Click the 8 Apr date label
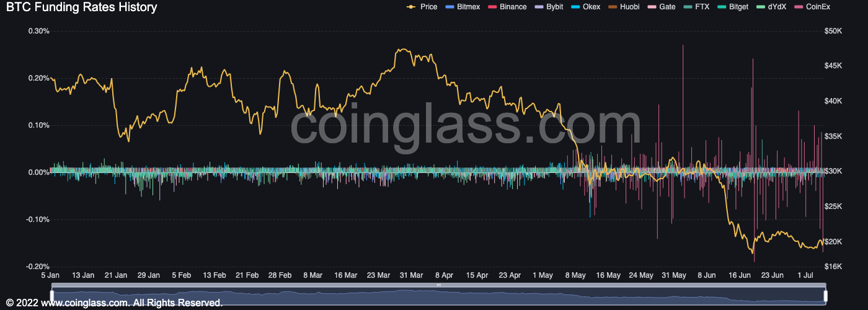The height and width of the screenshot is (310, 868). pos(444,275)
